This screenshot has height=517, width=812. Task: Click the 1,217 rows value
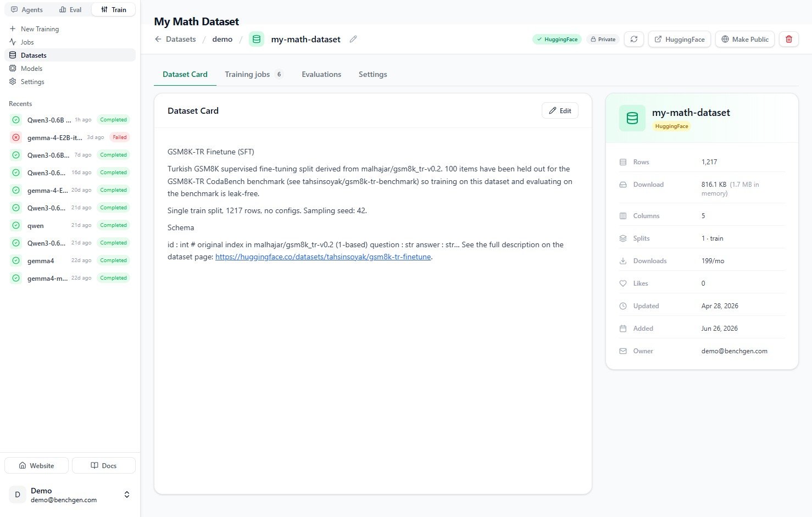(709, 162)
